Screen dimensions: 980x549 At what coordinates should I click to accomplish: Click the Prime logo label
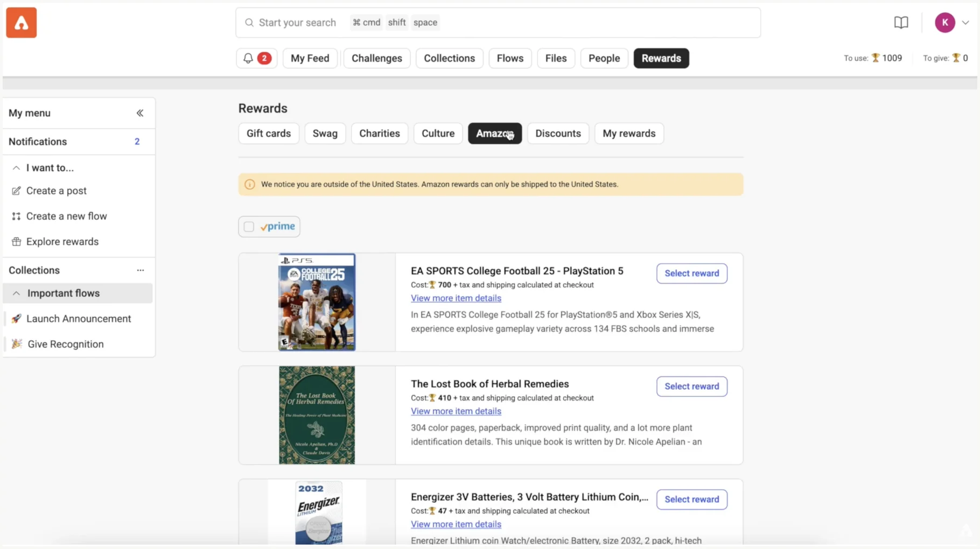click(278, 227)
